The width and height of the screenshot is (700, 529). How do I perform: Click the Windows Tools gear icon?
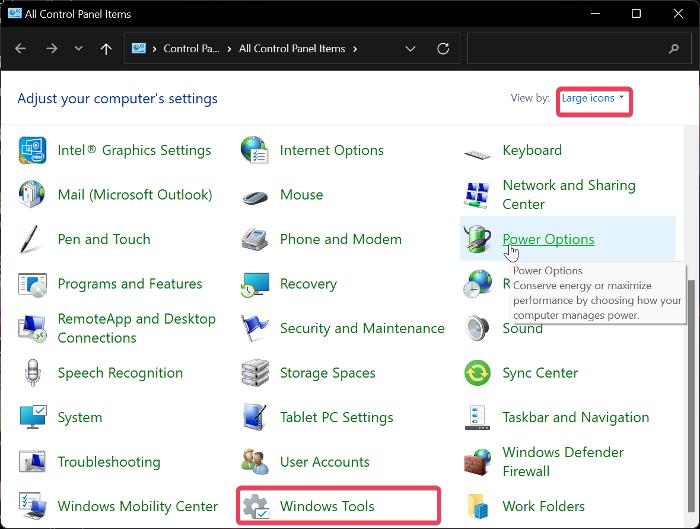tap(255, 507)
